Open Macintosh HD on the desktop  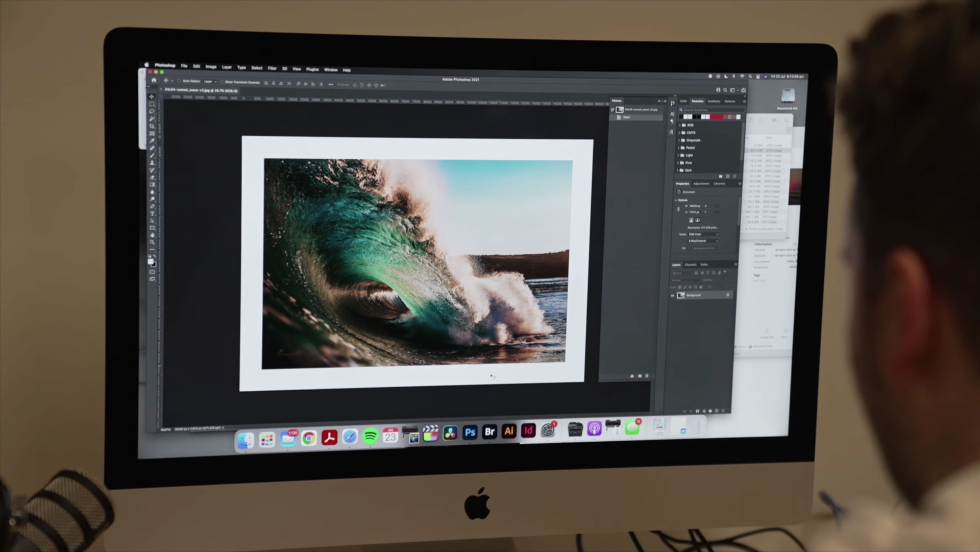click(788, 99)
